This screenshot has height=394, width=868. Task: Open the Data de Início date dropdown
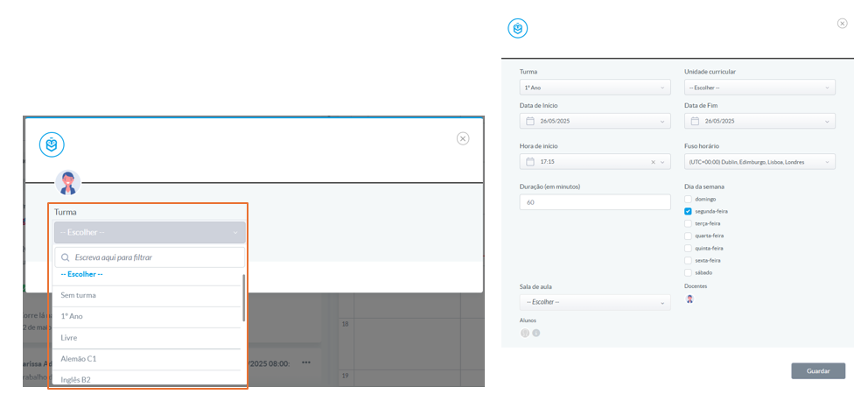pyautogui.click(x=595, y=121)
